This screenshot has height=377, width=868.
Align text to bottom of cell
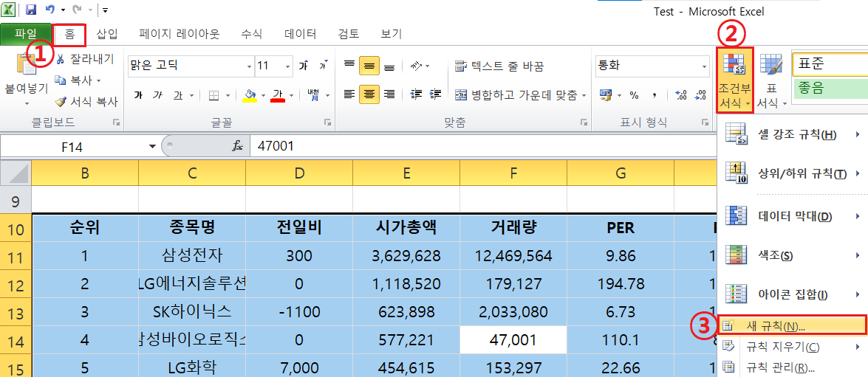coord(389,66)
